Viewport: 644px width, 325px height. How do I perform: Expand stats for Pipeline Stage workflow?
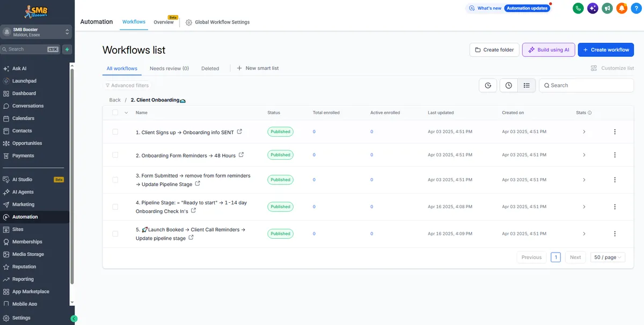584,207
